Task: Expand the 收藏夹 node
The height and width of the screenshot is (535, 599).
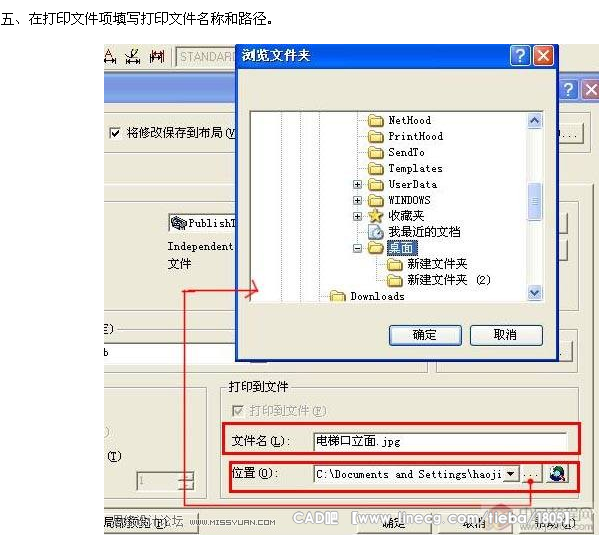Action: click(x=357, y=216)
